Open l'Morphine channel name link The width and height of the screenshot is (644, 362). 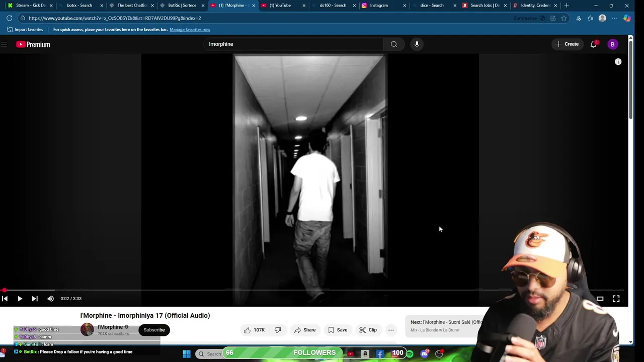pyautogui.click(x=110, y=327)
